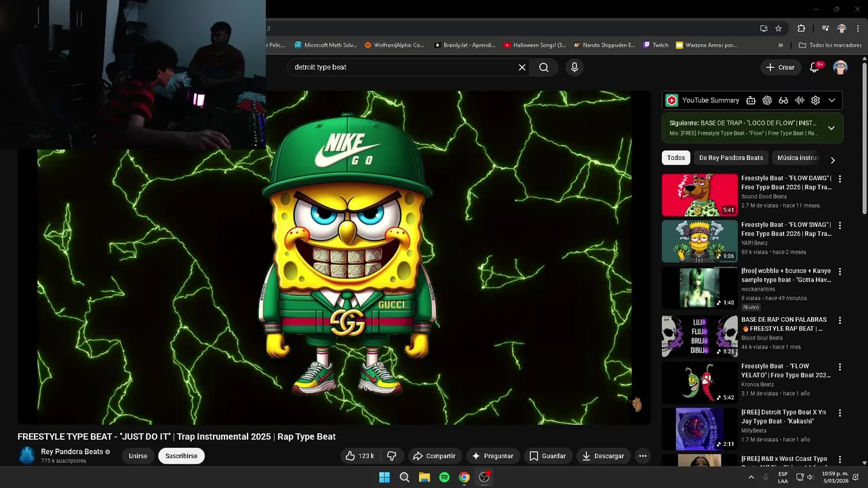
Task: Click the ChatGPT icon in YouTube Summary
Action: tap(767, 100)
